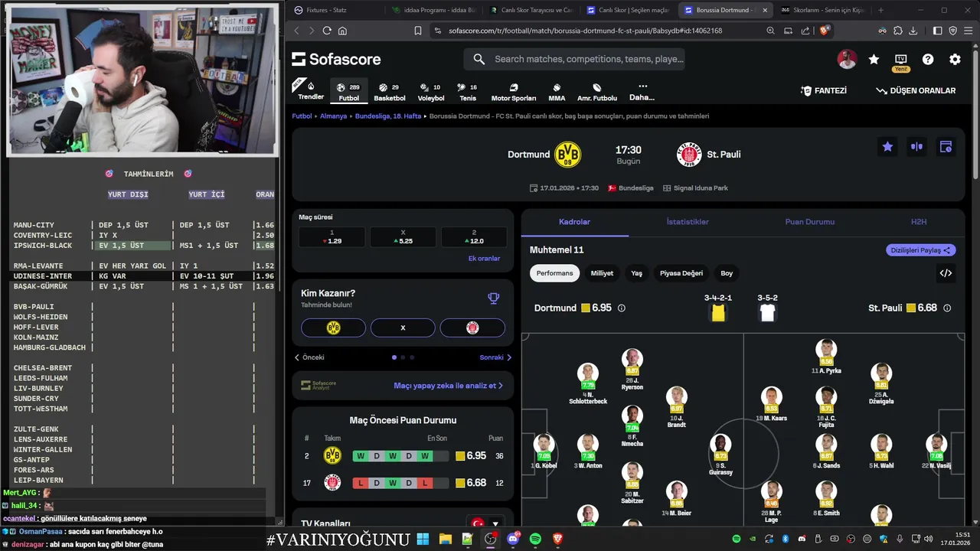Image resolution: width=980 pixels, height=551 pixels.
Task: Open the St. Pauli team crest
Action: click(689, 155)
